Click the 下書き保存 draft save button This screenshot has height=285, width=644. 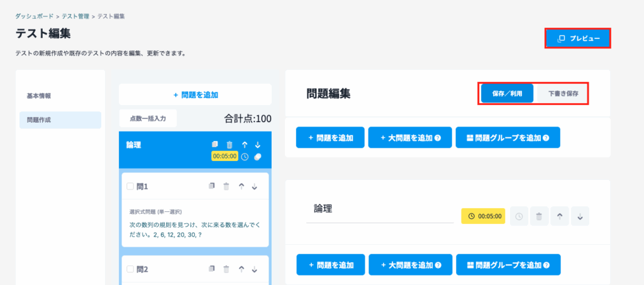coord(563,93)
